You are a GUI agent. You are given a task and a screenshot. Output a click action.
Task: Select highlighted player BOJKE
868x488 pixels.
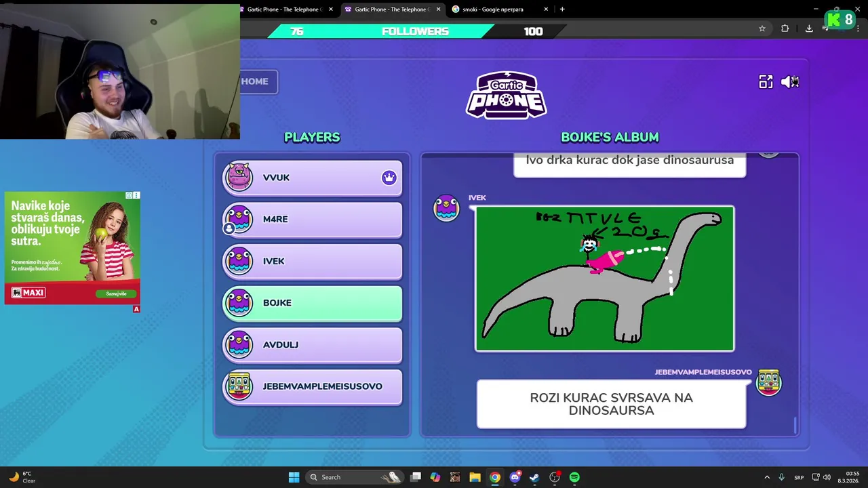(312, 303)
